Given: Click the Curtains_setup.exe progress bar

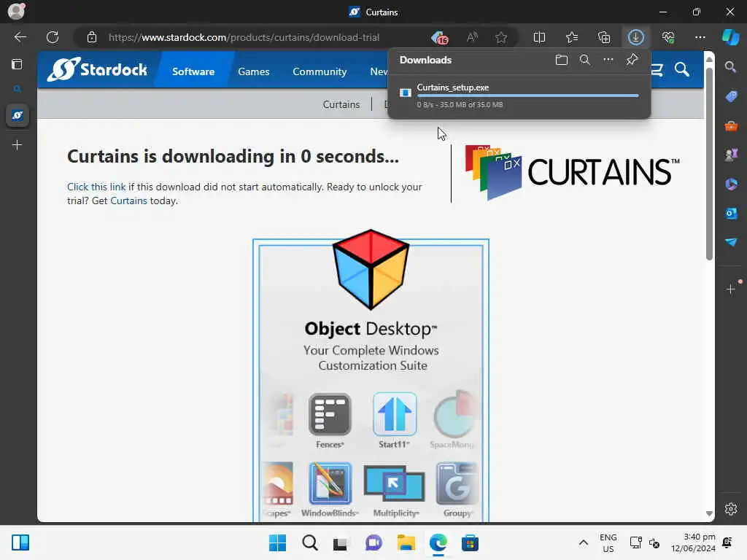Looking at the screenshot, I should click(528, 96).
